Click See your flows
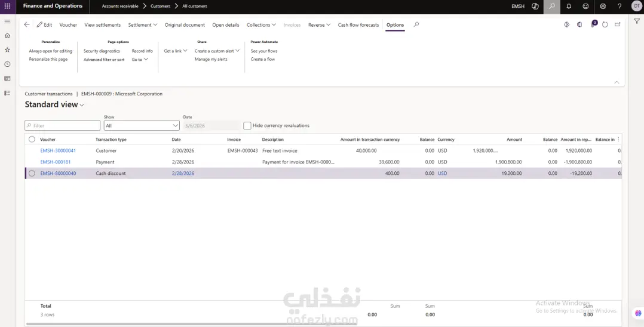The image size is (644, 327). [264, 51]
